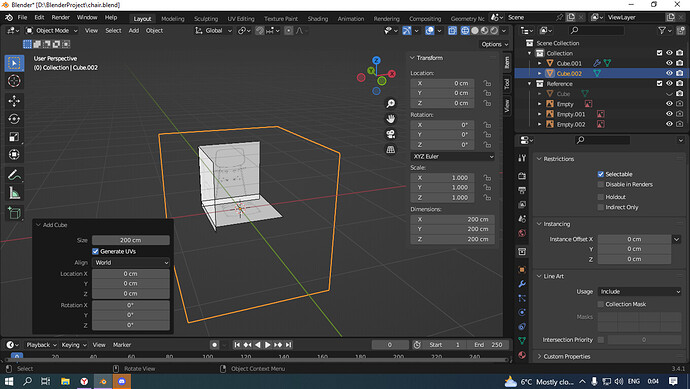This screenshot has width=690, height=389.
Task: Enable Disable in Renders checkbox
Action: [601, 184]
